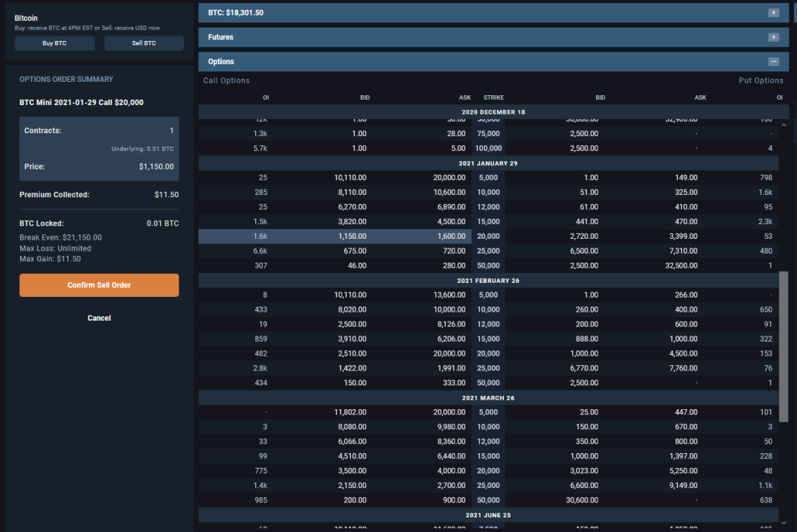The height and width of the screenshot is (532, 797).
Task: Click the scroll down arrow of options list
Action: click(x=784, y=523)
